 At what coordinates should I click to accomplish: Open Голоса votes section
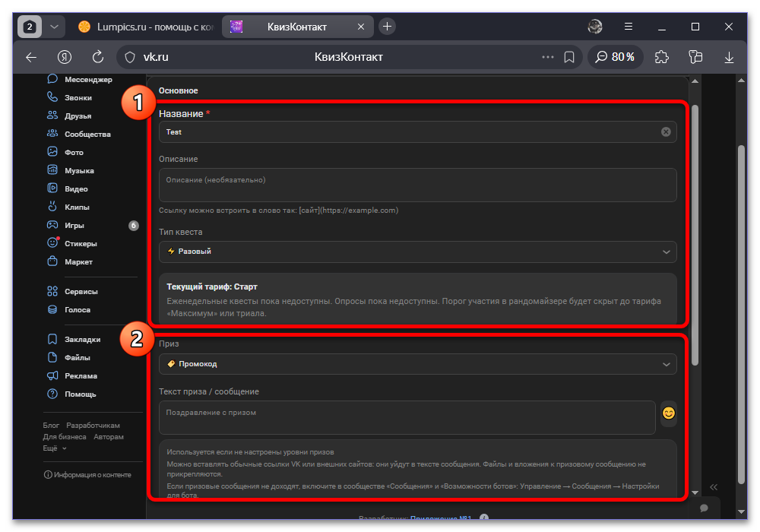69,309
